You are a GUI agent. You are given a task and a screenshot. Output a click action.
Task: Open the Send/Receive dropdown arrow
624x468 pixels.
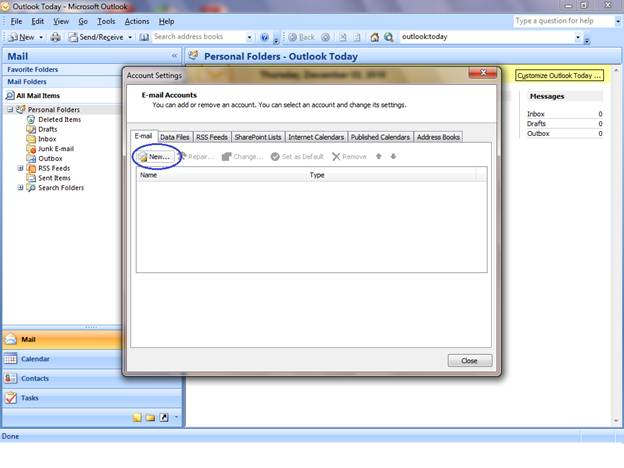tap(130, 37)
